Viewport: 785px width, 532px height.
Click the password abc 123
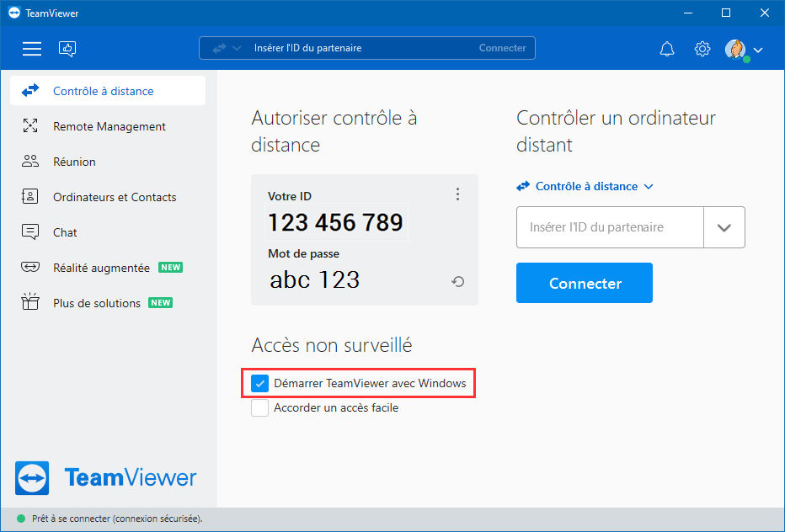coord(315,279)
